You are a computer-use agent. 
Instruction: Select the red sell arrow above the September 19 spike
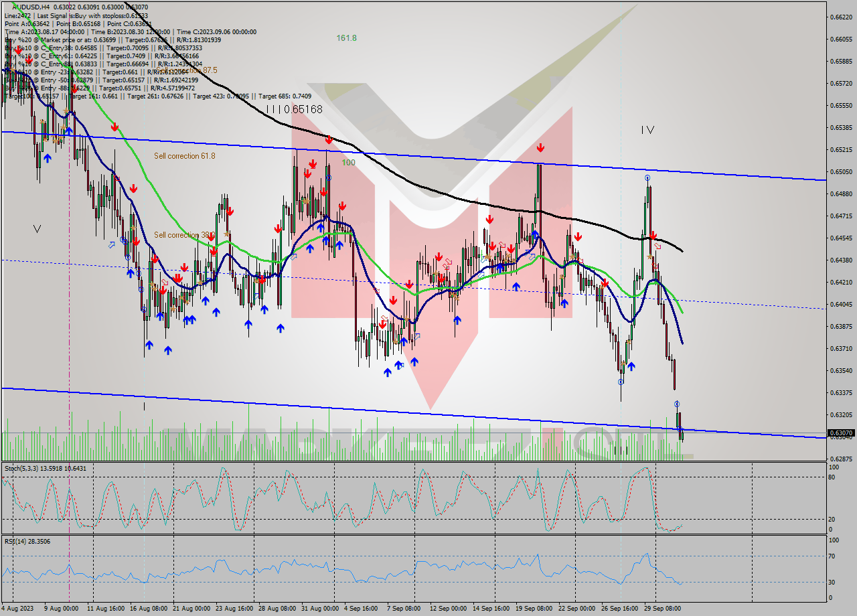click(x=540, y=147)
